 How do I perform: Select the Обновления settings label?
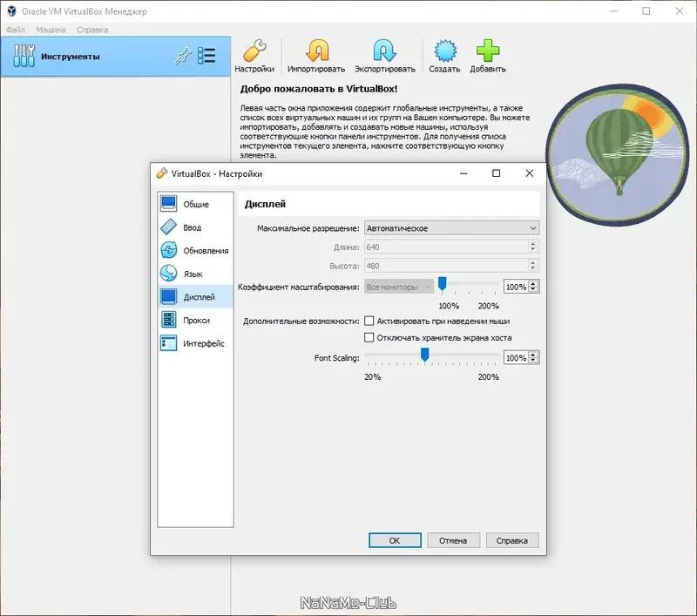(206, 251)
